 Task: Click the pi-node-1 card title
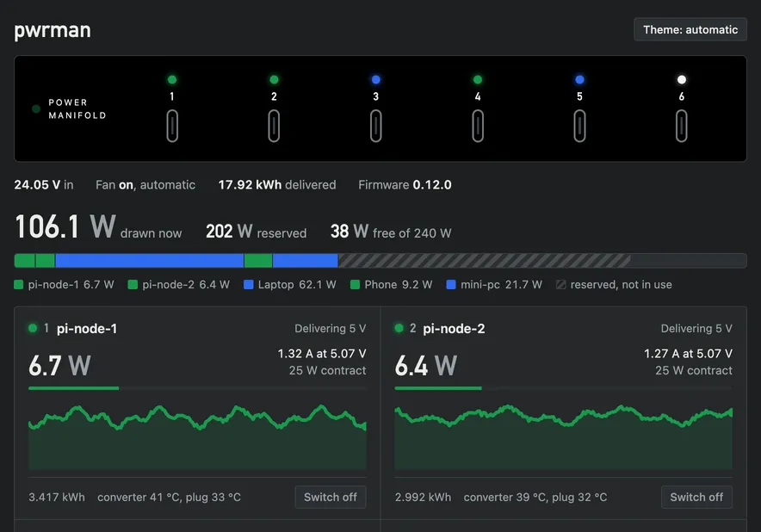tap(87, 329)
